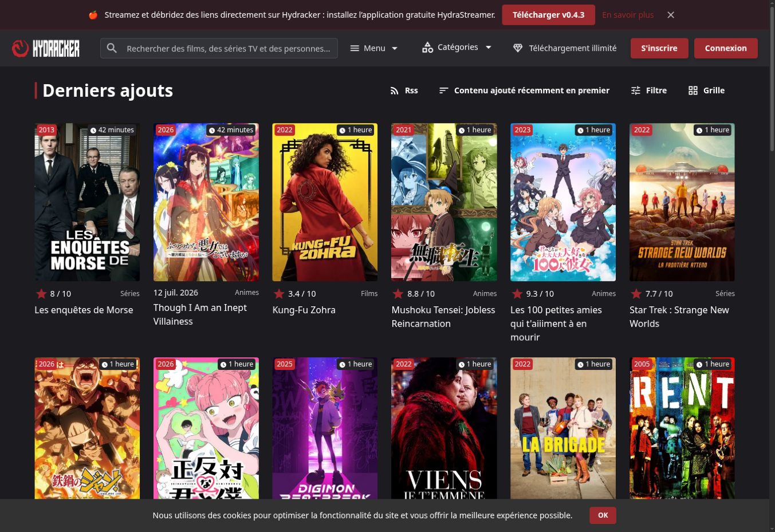Viewport: 775px width, 532px height.
Task: Accept cookies with the OK button
Action: pos(603,515)
